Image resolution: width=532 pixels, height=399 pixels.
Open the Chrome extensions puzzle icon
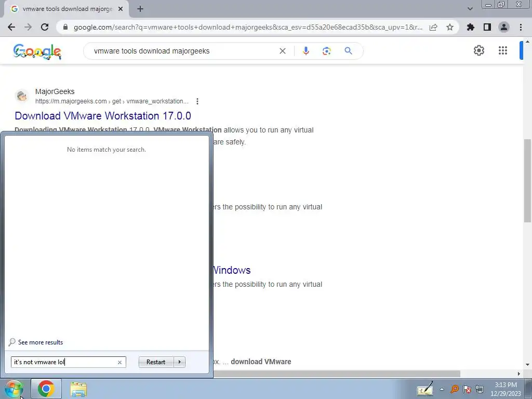coord(471,27)
